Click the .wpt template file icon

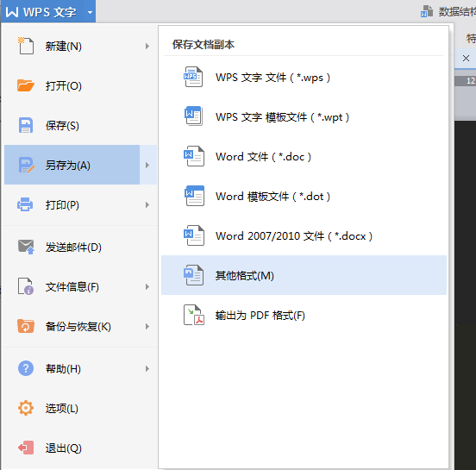point(193,116)
